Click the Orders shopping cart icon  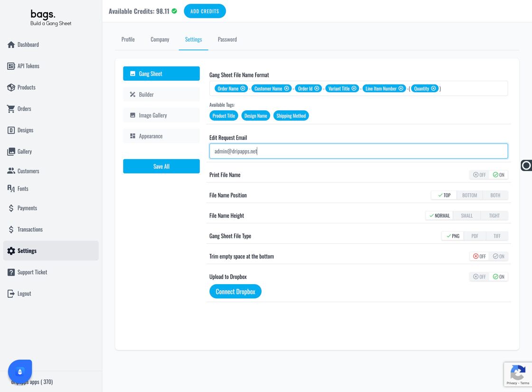[x=11, y=109]
